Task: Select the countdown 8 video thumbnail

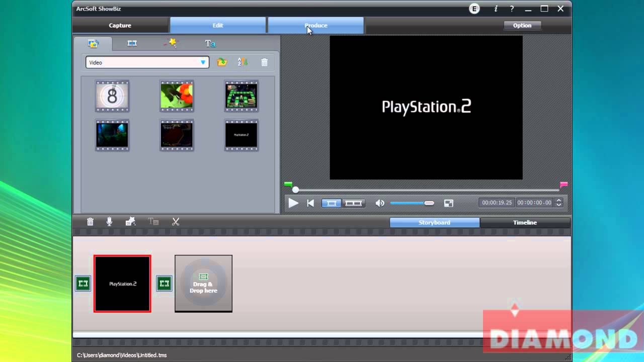Action: [x=112, y=96]
